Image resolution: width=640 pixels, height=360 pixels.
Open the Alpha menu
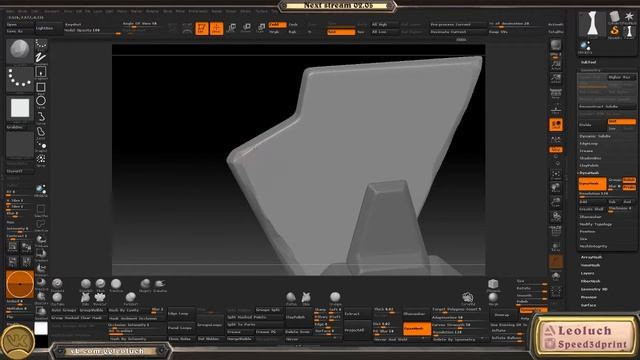tap(10, 11)
